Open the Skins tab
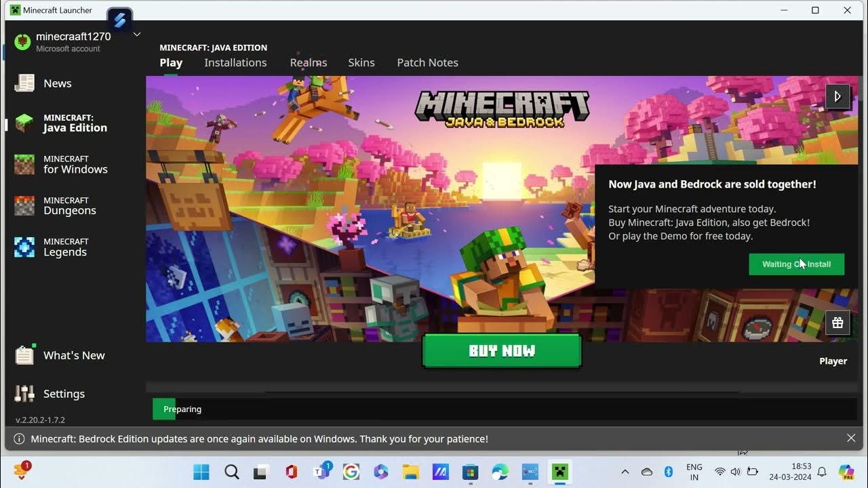 coord(361,62)
